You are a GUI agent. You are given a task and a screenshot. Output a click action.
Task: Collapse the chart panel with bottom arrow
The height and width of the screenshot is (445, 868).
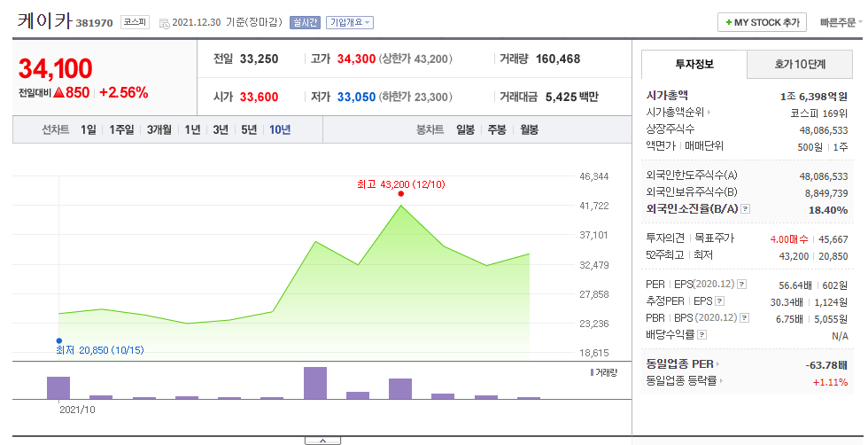tap(322, 441)
